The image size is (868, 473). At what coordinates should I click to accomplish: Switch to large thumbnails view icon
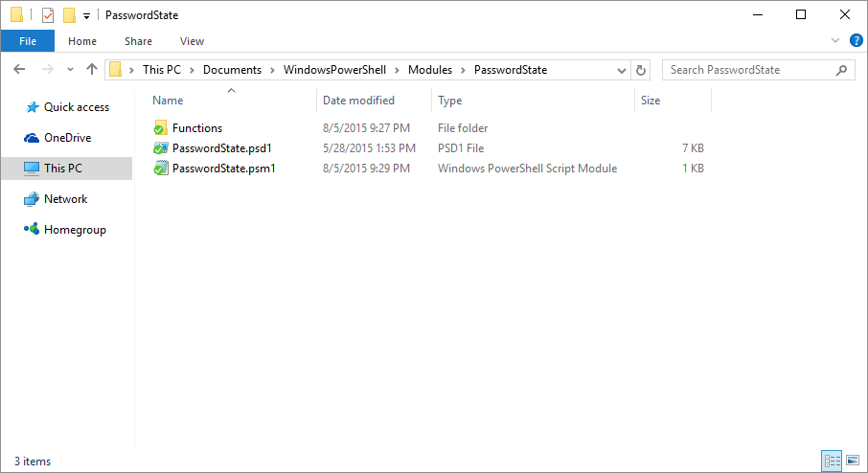[x=853, y=461]
